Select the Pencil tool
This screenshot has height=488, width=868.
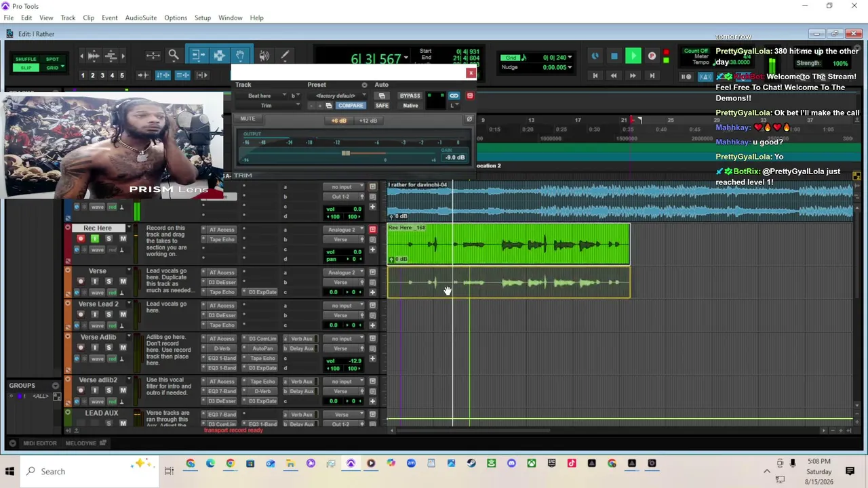pyautogui.click(x=285, y=56)
